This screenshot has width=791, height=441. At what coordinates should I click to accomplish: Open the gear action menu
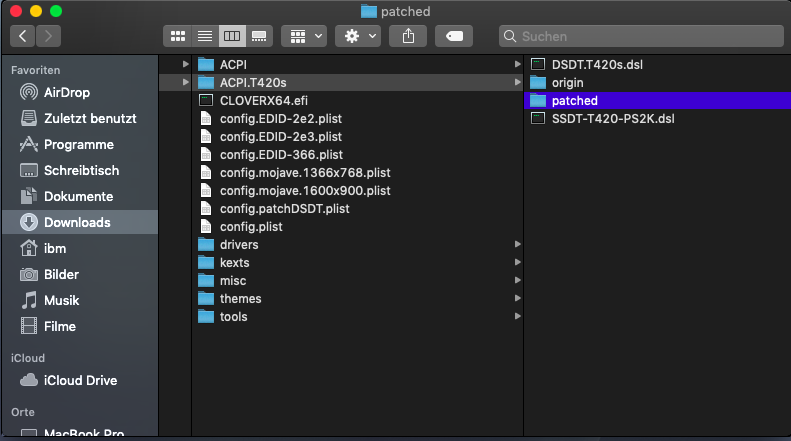pos(358,36)
